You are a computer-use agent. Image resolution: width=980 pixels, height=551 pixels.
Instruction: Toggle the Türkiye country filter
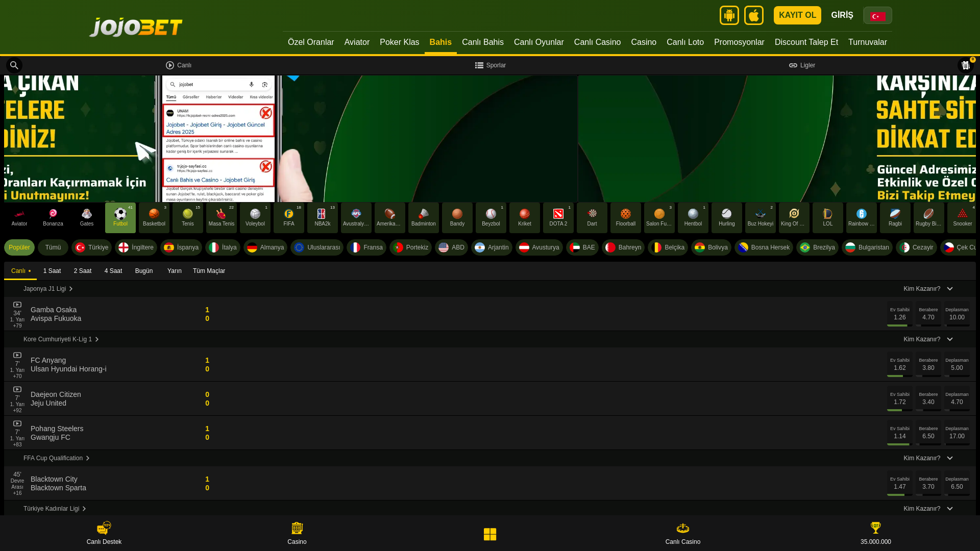pos(92,247)
